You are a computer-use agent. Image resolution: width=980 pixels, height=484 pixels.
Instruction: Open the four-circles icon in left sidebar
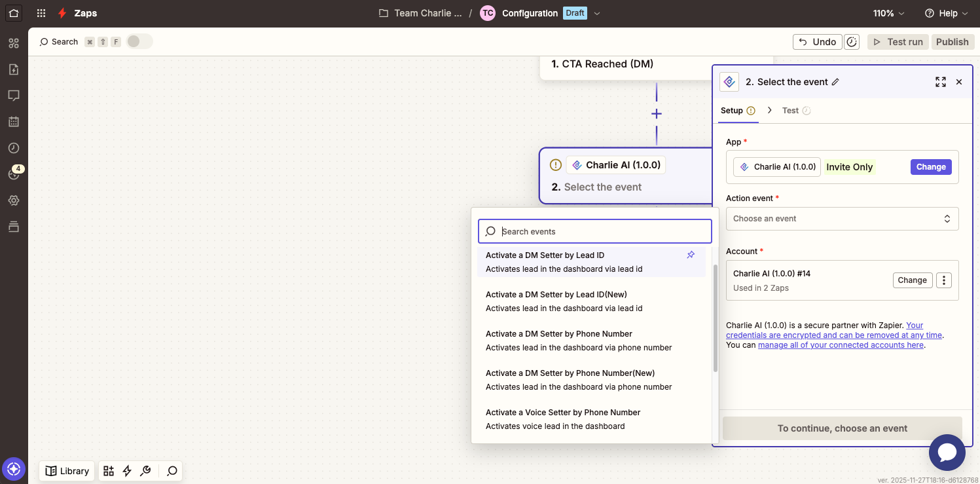14,43
